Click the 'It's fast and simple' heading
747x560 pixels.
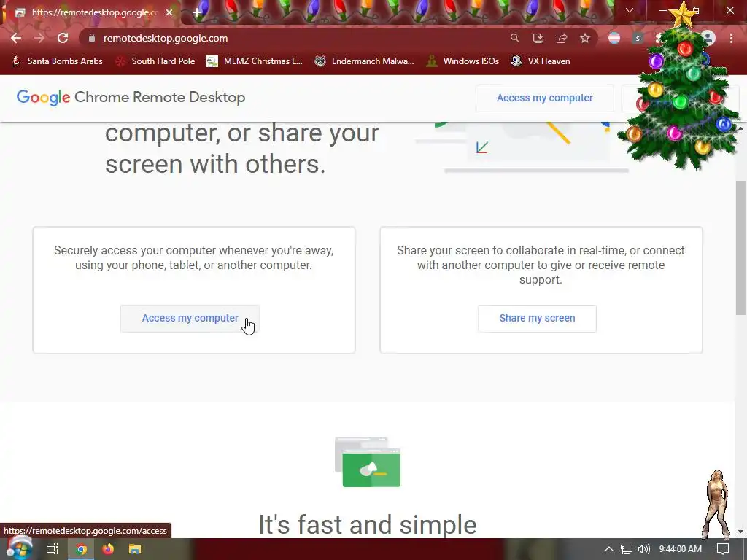click(x=368, y=525)
